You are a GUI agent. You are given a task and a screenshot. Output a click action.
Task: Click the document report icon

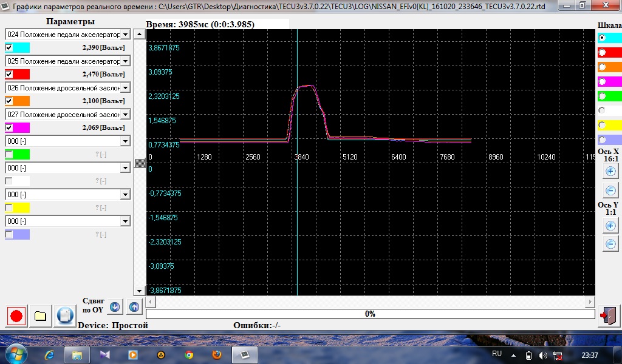(64, 316)
